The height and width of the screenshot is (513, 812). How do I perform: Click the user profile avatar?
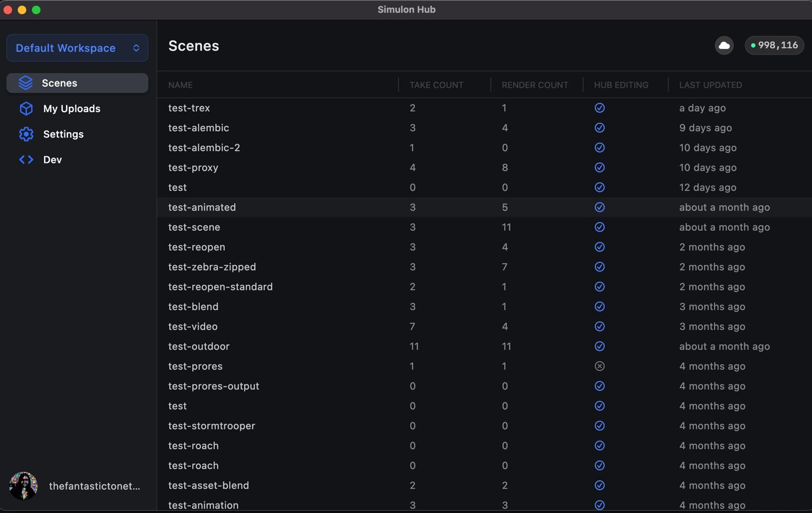coord(23,485)
